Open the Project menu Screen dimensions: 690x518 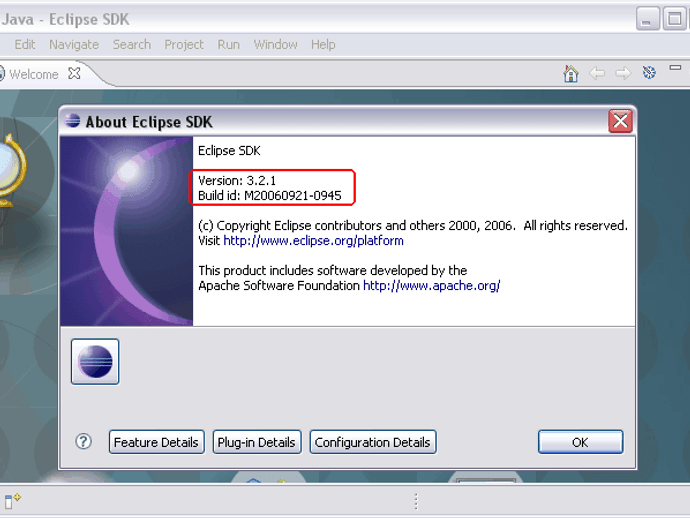tap(184, 44)
